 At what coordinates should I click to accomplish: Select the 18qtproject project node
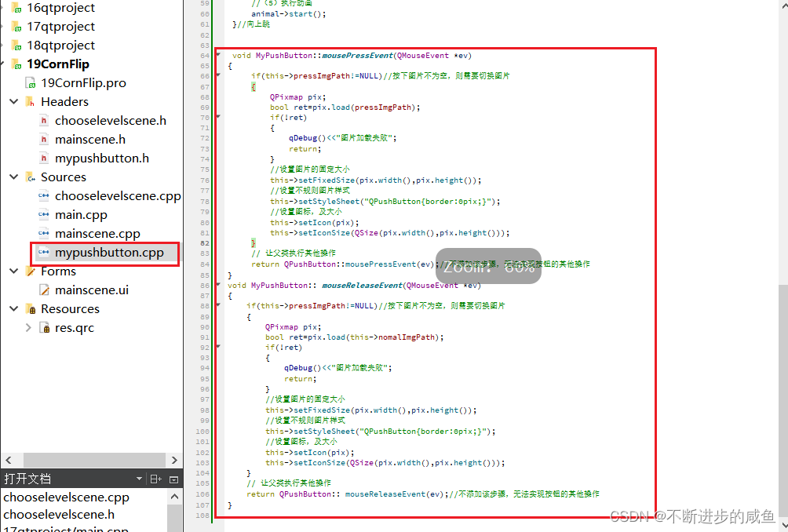[x=60, y=46]
